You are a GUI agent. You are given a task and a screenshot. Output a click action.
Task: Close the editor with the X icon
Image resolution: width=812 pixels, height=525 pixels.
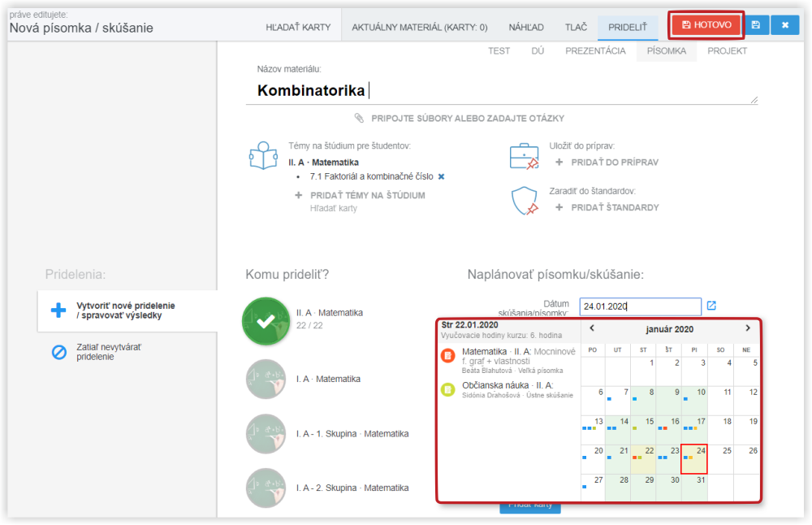(785, 25)
